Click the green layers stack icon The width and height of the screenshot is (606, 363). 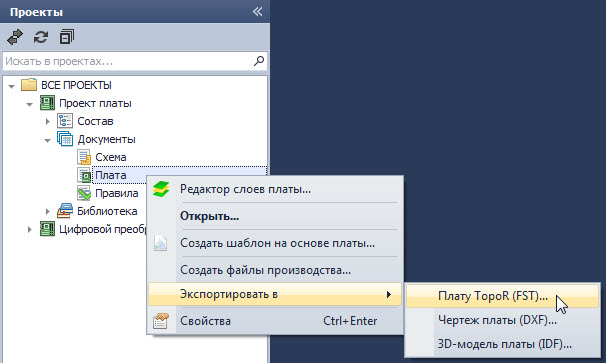161,189
